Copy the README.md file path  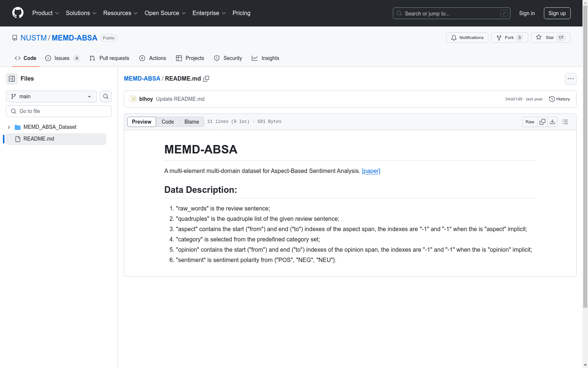[x=207, y=78]
